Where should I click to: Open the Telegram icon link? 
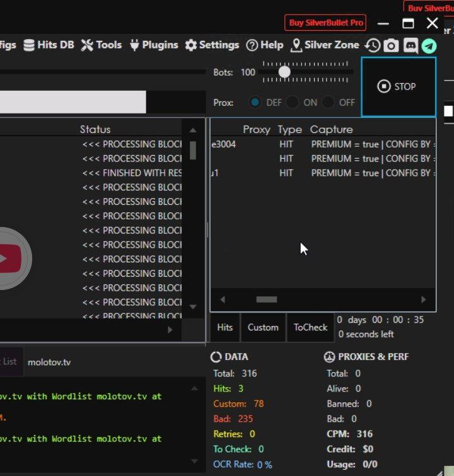(x=429, y=45)
